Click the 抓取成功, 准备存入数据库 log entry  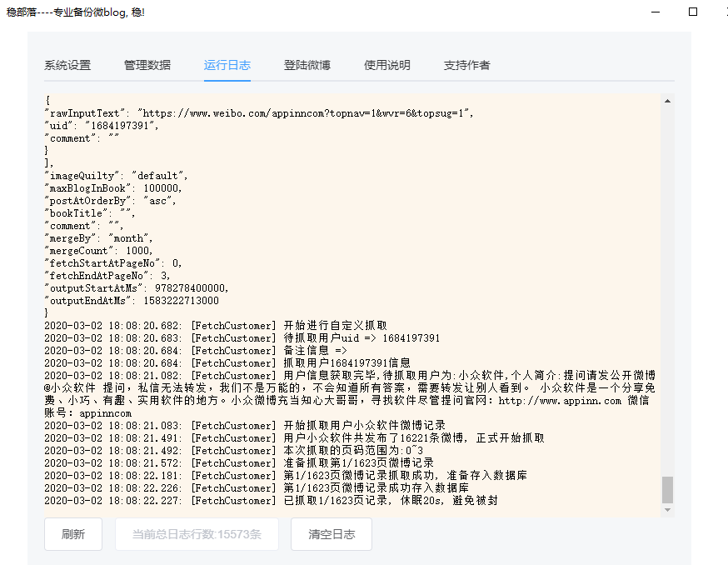pos(286,476)
